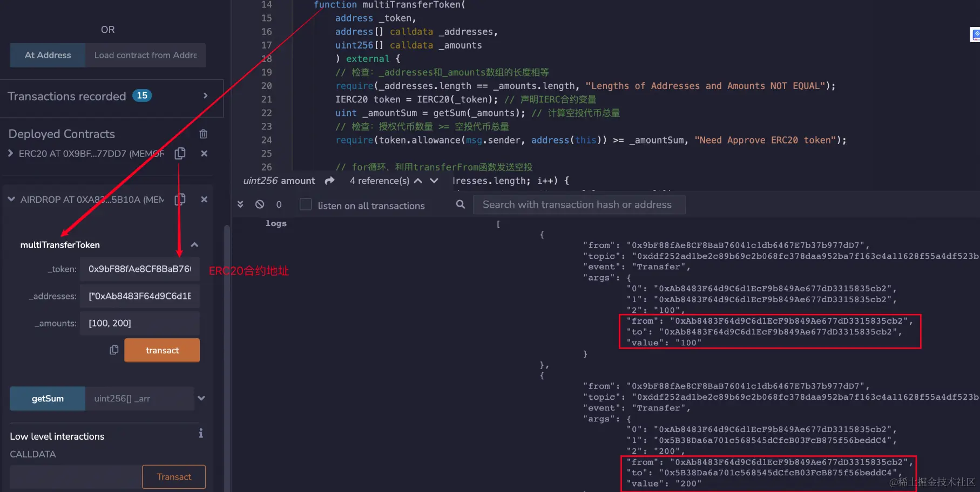Enable listen on all transactions checkbox
980x492 pixels.
306,204
